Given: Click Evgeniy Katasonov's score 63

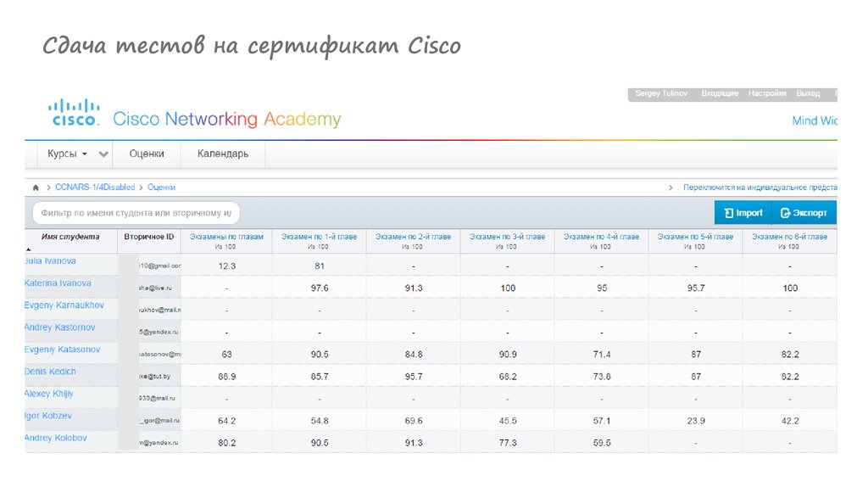Looking at the screenshot, I should 226,355.
